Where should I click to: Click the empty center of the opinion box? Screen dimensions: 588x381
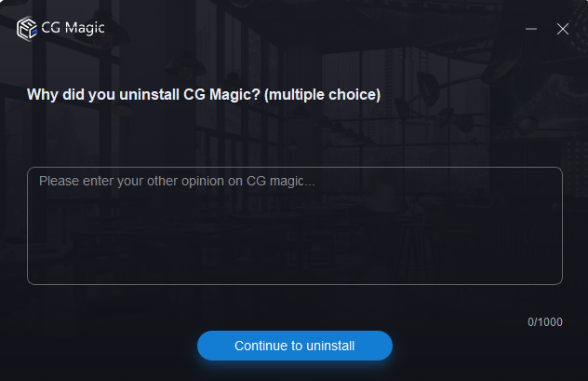[x=295, y=225]
